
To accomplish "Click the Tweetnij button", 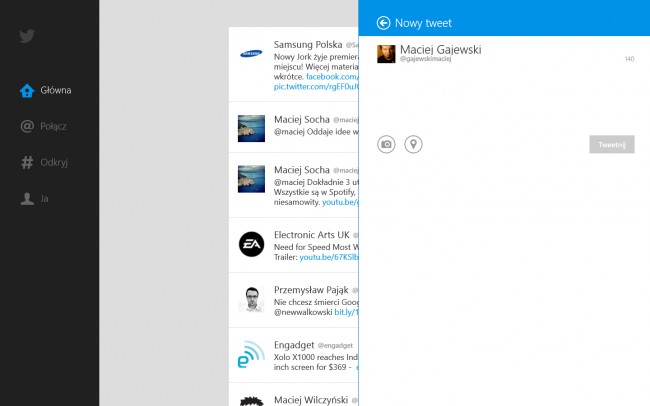I will (x=612, y=144).
